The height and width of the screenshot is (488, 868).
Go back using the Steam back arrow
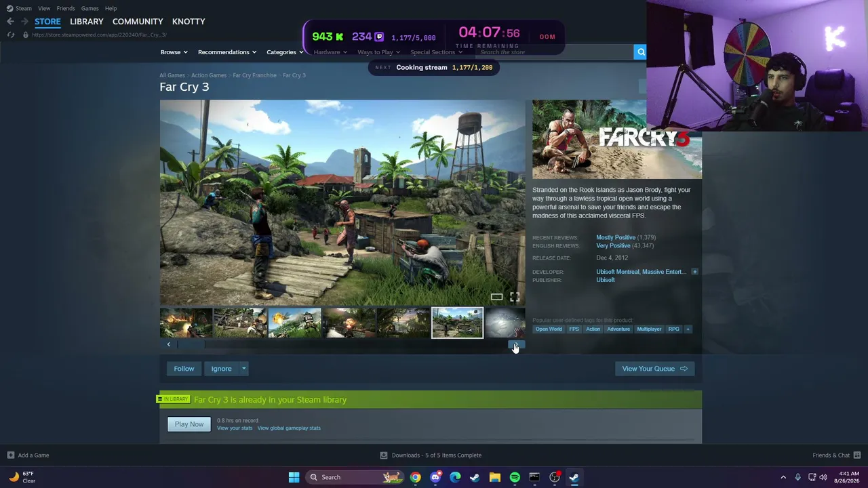pyautogui.click(x=10, y=22)
